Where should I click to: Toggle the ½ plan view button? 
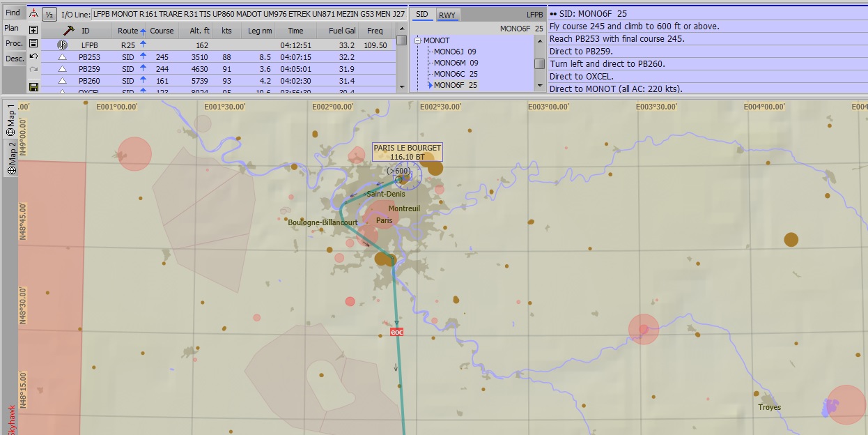[49, 15]
